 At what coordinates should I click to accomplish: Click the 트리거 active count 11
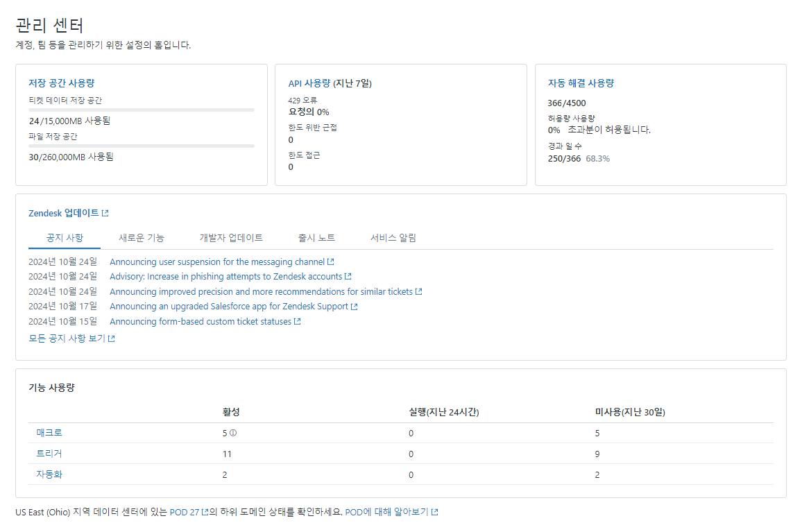coord(227,454)
